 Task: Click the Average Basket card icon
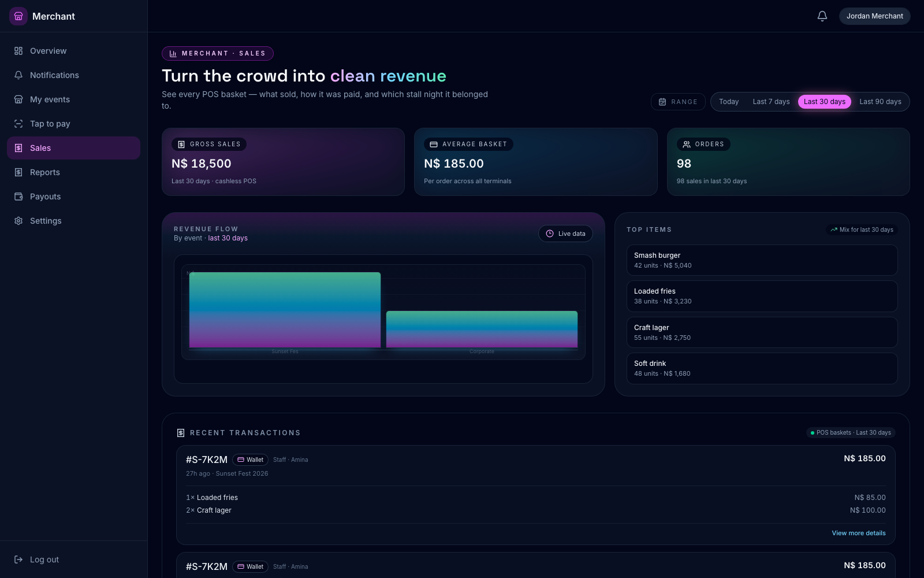click(434, 144)
